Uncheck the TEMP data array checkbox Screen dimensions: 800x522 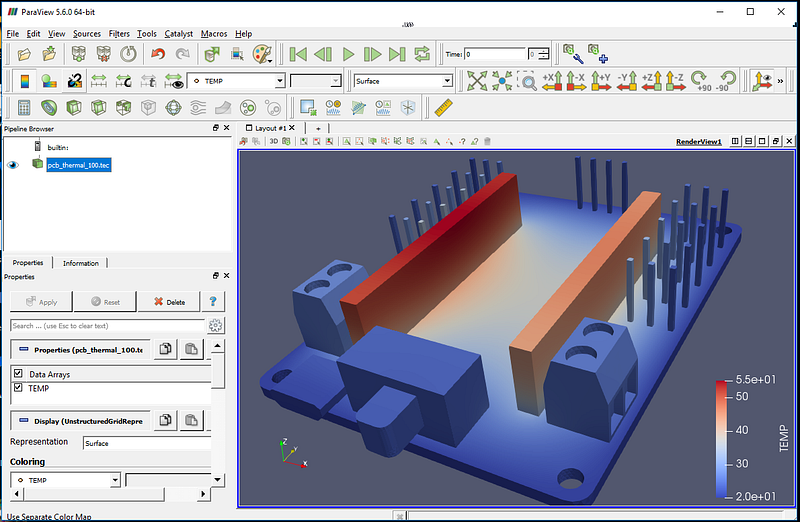[18, 388]
